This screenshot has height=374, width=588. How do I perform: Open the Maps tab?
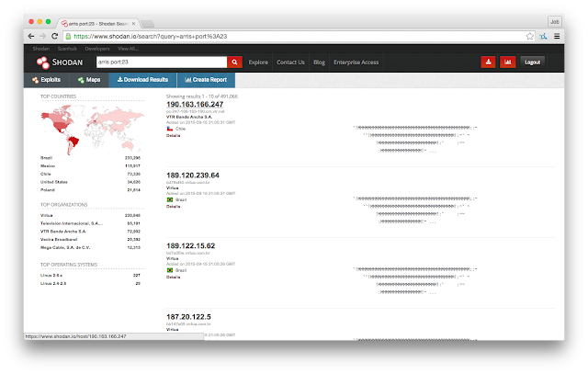click(89, 80)
